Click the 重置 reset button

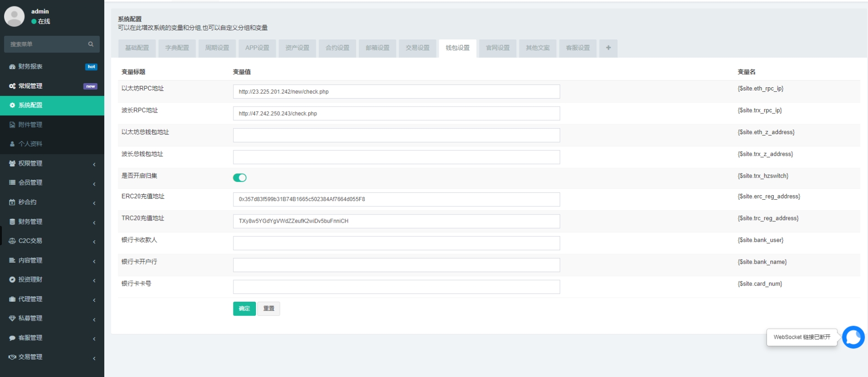(268, 309)
